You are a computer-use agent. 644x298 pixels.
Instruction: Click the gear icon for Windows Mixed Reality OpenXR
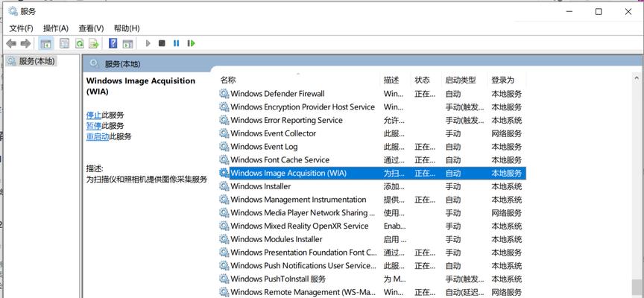[x=224, y=226]
